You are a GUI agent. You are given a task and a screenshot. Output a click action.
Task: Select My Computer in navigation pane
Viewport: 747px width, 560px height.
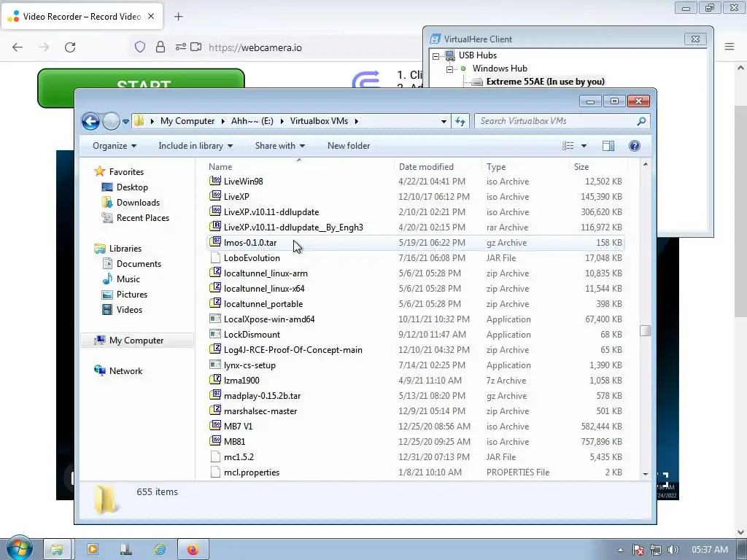point(136,341)
